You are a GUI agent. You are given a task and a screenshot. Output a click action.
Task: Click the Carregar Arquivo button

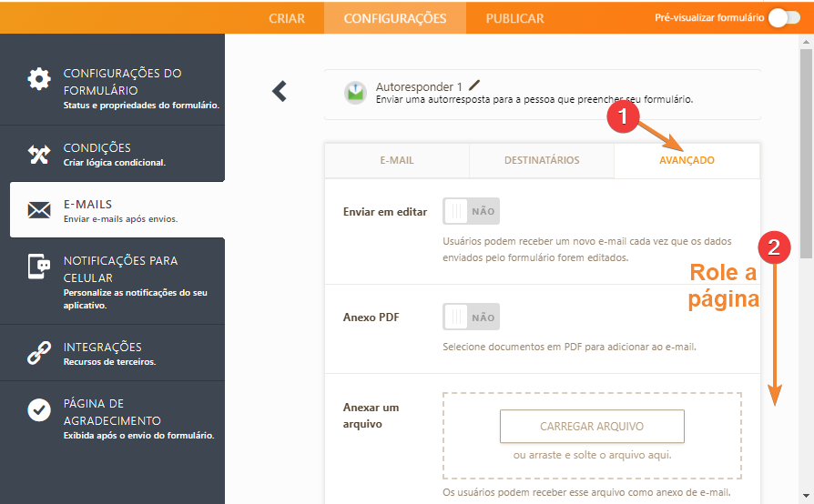pos(592,426)
